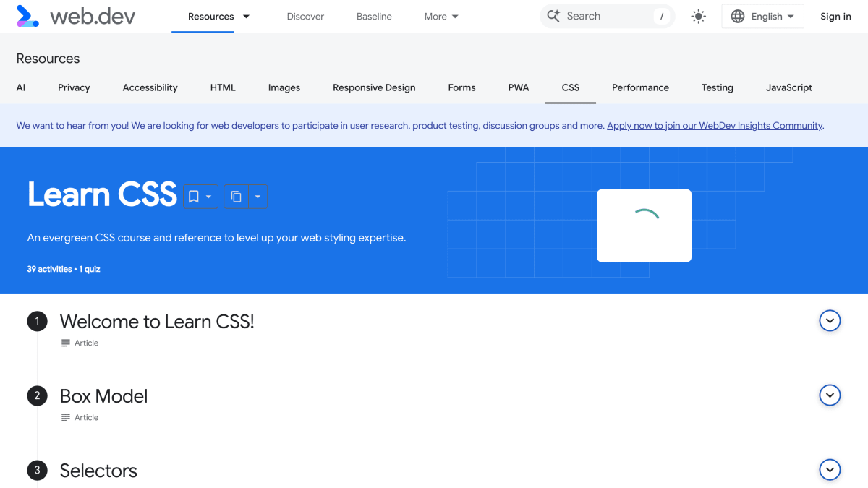Open the Baseline nav item

point(374,16)
